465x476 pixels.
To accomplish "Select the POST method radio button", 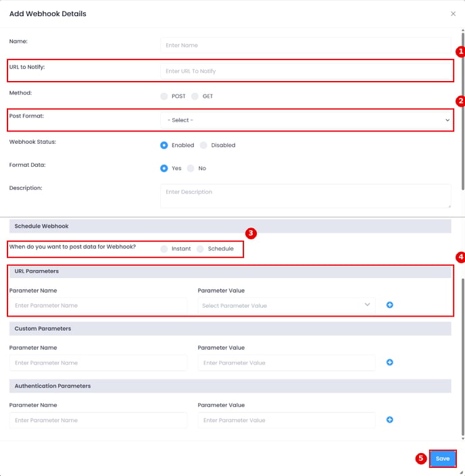I will point(164,97).
